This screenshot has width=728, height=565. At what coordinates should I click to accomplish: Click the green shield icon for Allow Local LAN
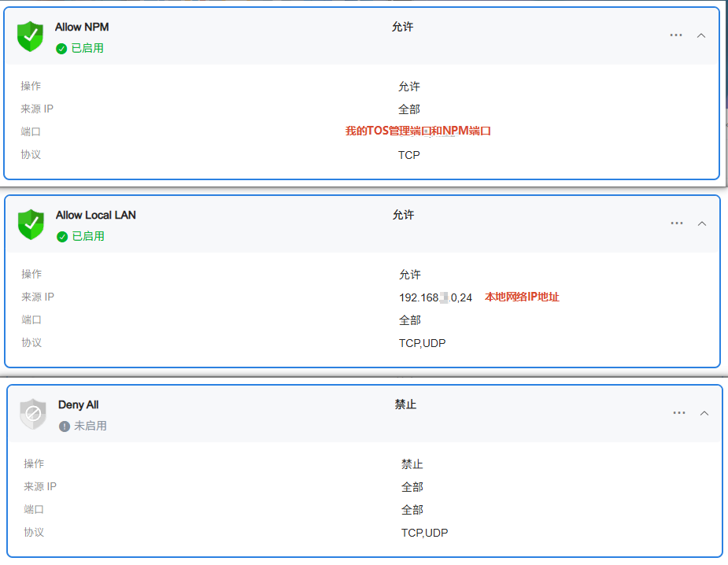(x=31, y=224)
